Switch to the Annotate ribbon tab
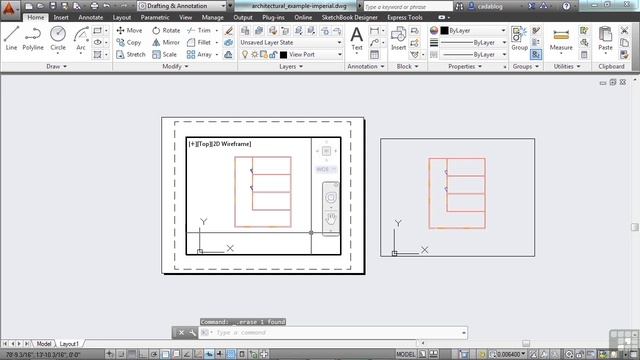Viewport: 640px width, 360px height. click(91, 17)
